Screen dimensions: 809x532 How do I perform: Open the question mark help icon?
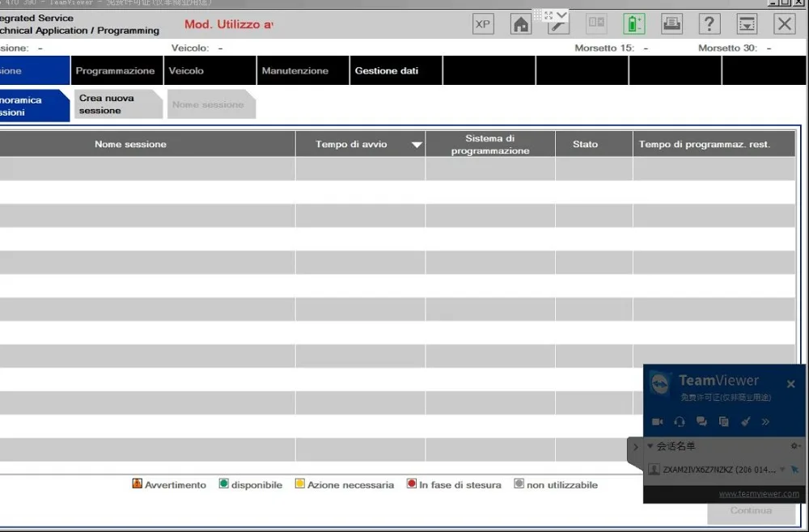709,23
